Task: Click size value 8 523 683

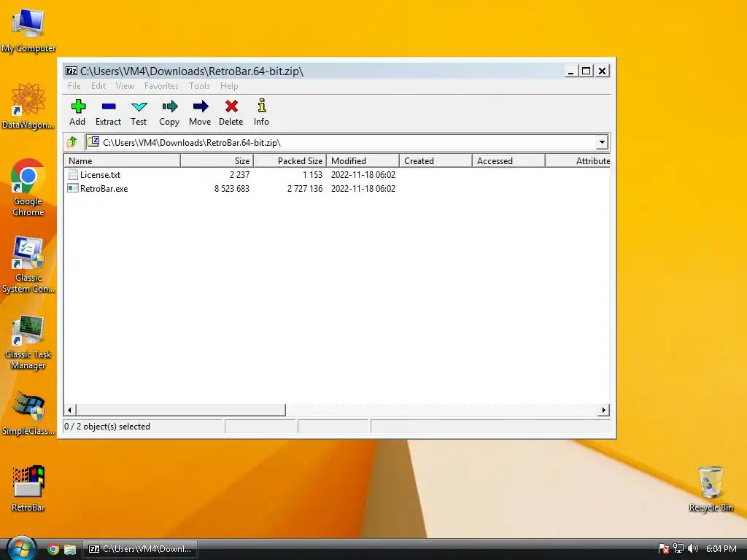Action: click(x=231, y=189)
